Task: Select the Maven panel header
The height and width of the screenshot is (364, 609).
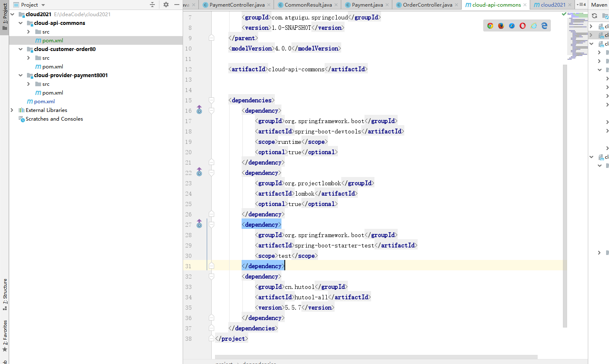Action: pos(599,5)
